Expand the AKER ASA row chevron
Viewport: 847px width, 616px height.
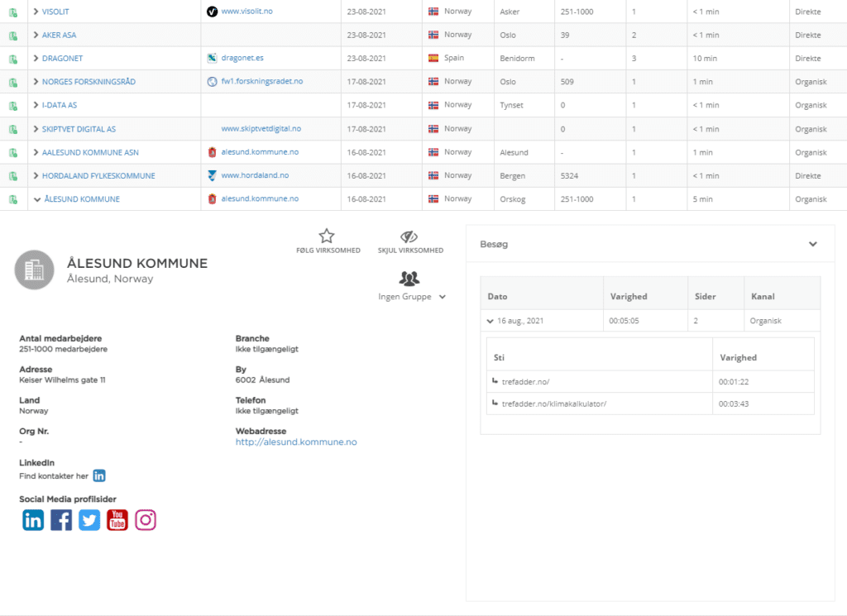(x=36, y=35)
